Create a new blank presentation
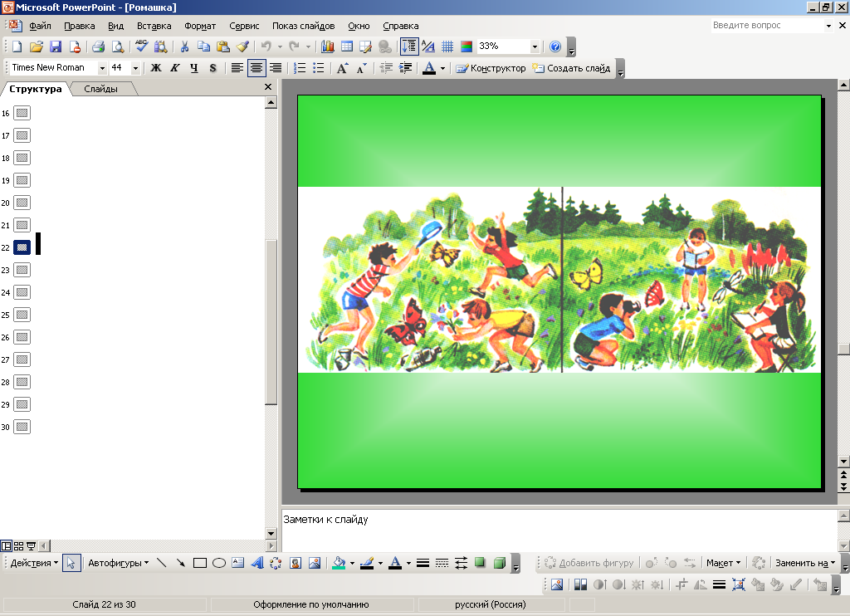This screenshot has width=850, height=616. (17, 46)
